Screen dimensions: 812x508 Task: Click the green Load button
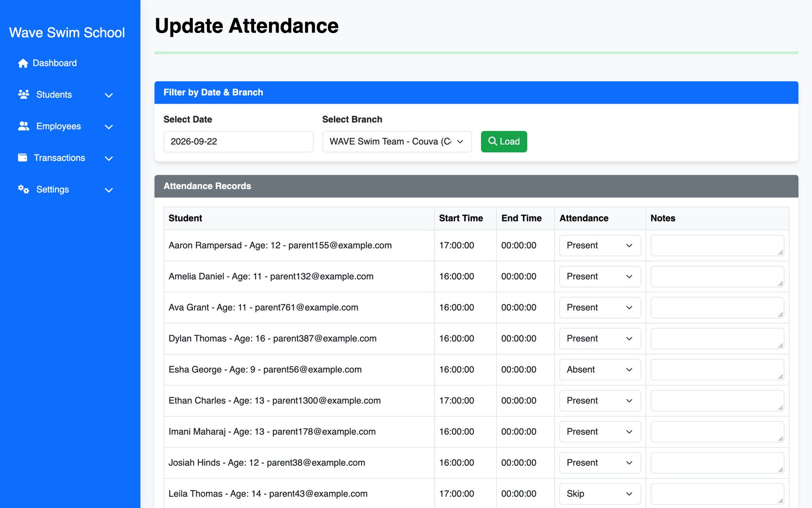504,142
